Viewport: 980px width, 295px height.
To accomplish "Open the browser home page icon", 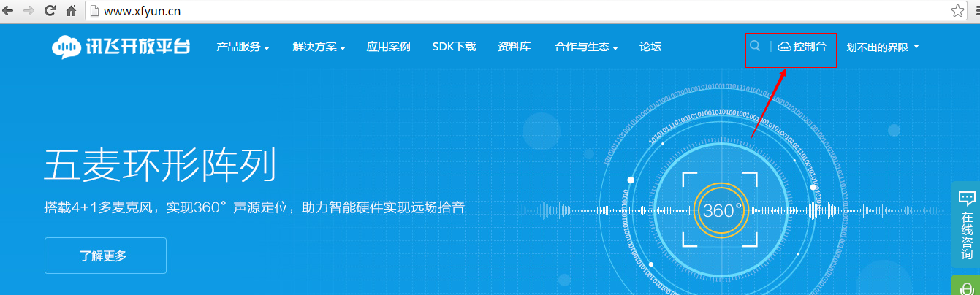I will point(72,11).
